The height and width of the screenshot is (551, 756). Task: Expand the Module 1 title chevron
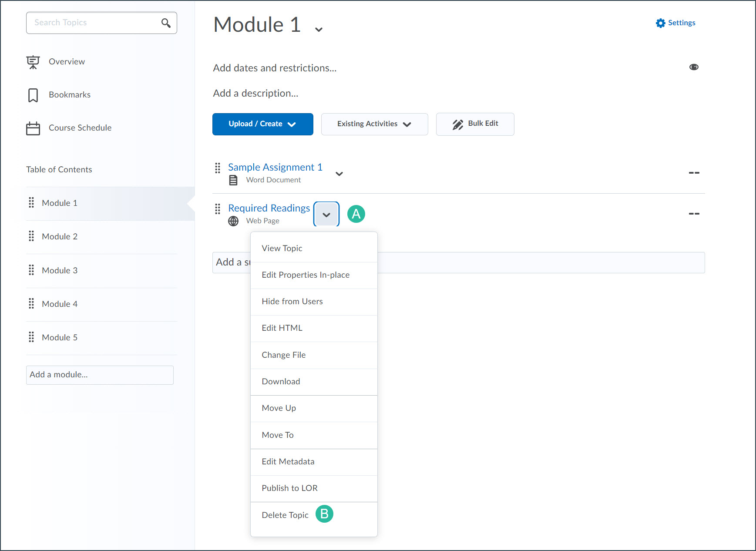319,29
